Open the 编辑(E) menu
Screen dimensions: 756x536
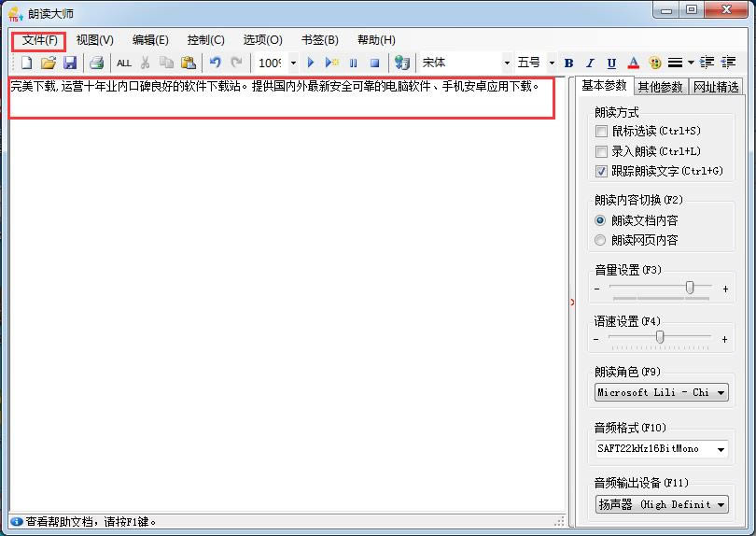point(150,40)
